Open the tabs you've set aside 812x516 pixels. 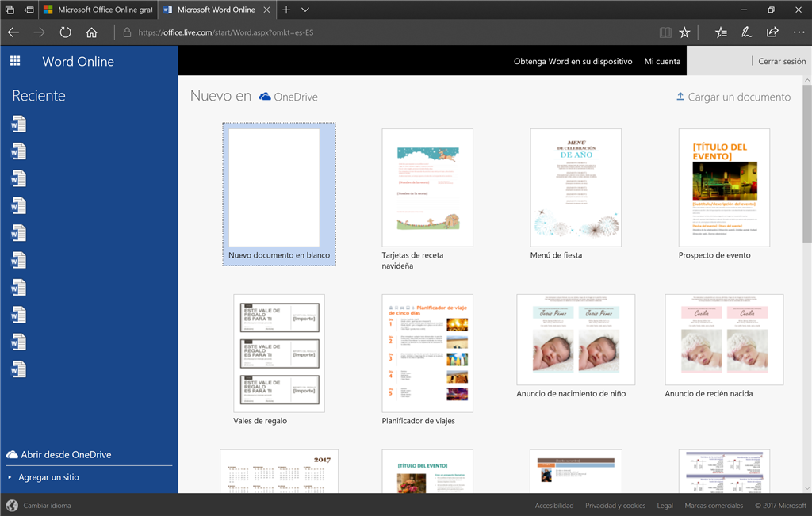(10, 10)
